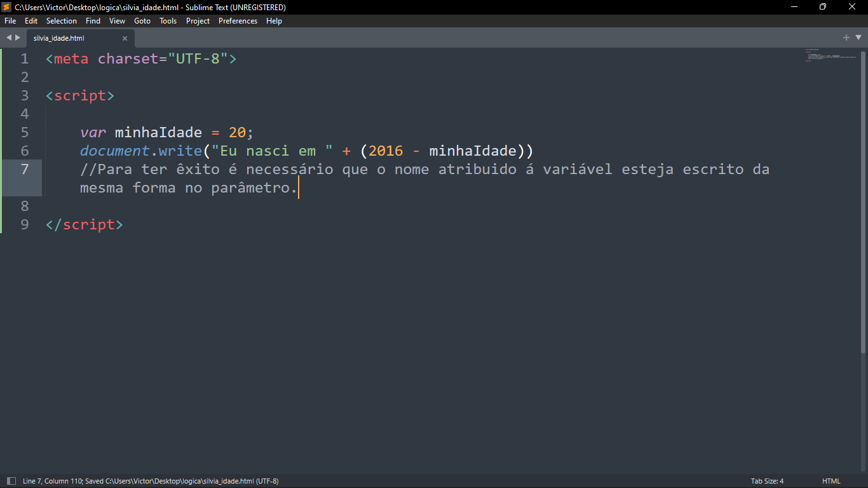The width and height of the screenshot is (868, 488).
Task: Minimize the Sublime Text window
Action: click(x=794, y=7)
